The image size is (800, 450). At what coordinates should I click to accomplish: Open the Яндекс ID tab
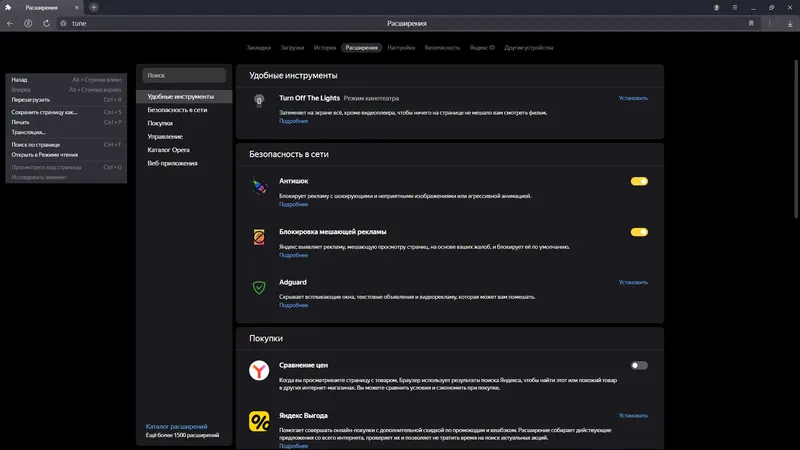pyautogui.click(x=482, y=48)
